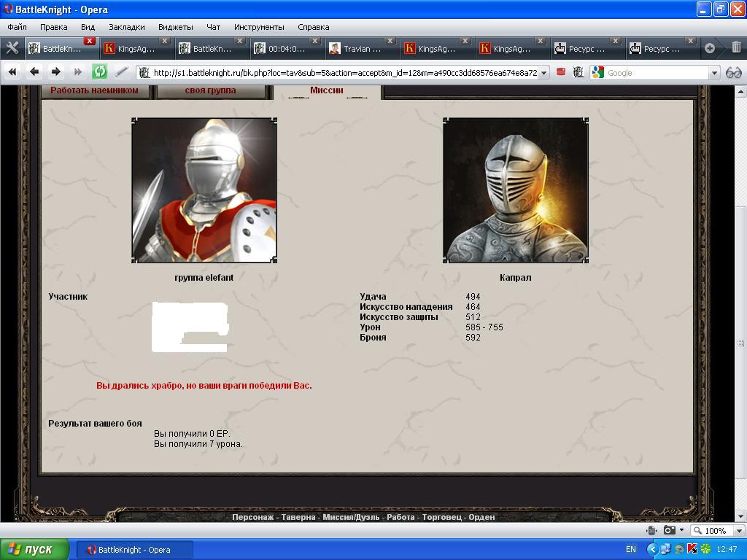The height and width of the screenshot is (560, 747).
Task: Click the green ICQ flower tray icon
Action: (x=705, y=549)
